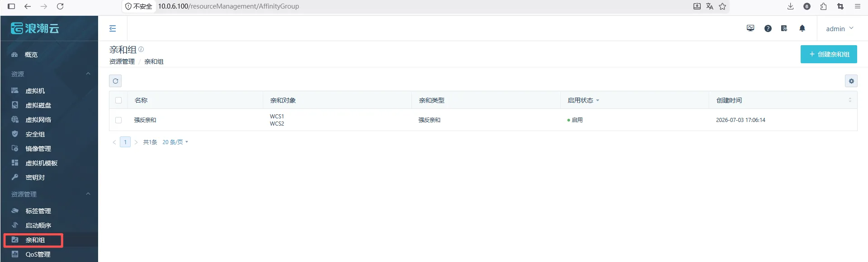Click the 亲和对象 column header
Image resolution: width=868 pixels, height=262 pixels.
(283, 100)
